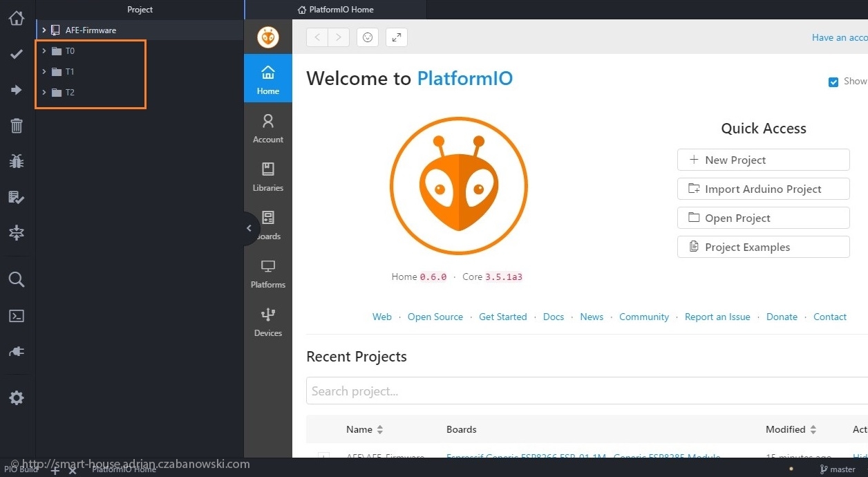Run the Build checkmark tool
Image resolution: width=868 pixels, height=477 pixels.
click(x=17, y=55)
